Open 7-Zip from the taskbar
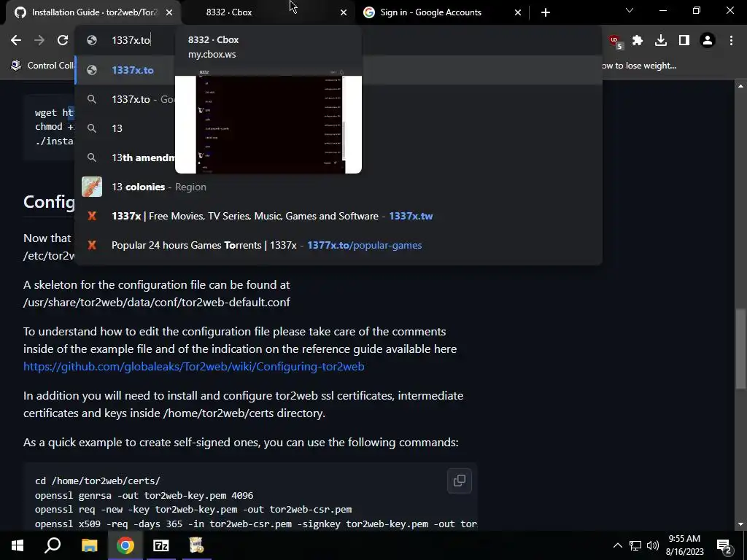 (x=161, y=545)
